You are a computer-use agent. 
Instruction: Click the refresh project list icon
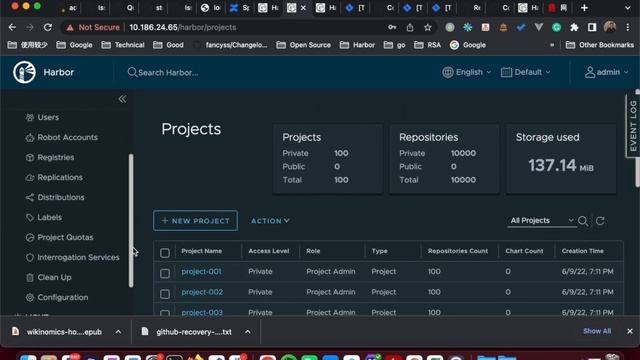tap(600, 221)
